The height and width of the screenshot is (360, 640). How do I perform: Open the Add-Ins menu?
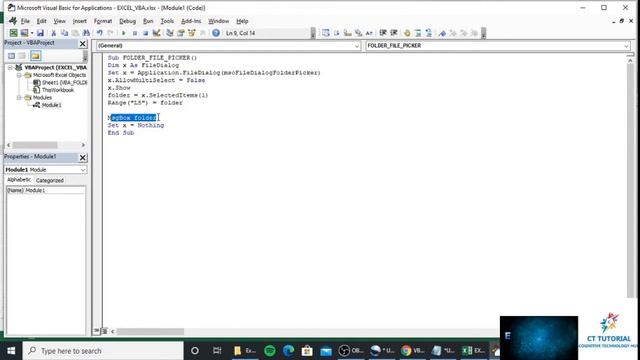tap(191, 21)
